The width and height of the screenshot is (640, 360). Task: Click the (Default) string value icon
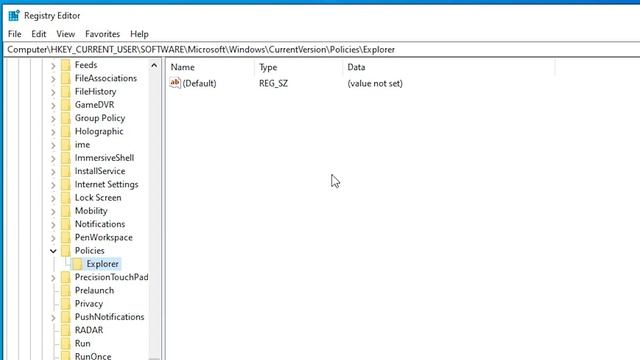(175, 83)
